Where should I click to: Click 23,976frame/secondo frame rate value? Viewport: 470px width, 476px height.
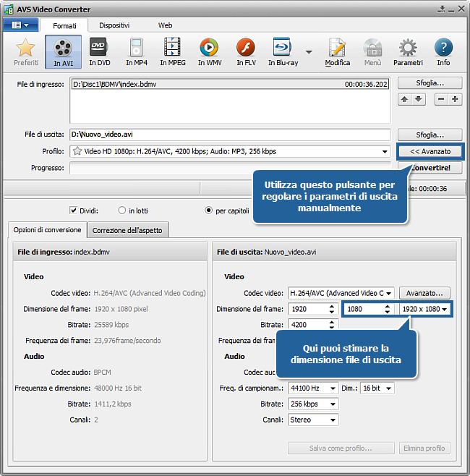pyautogui.click(x=127, y=341)
